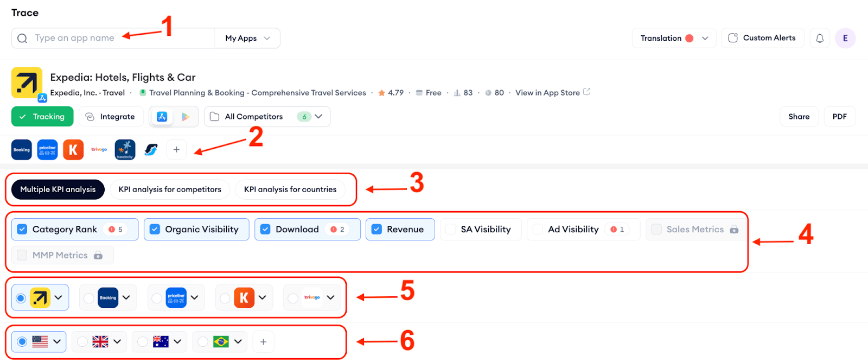Switch to KPI analysis for countries tab
The width and height of the screenshot is (868, 362).
290,189
